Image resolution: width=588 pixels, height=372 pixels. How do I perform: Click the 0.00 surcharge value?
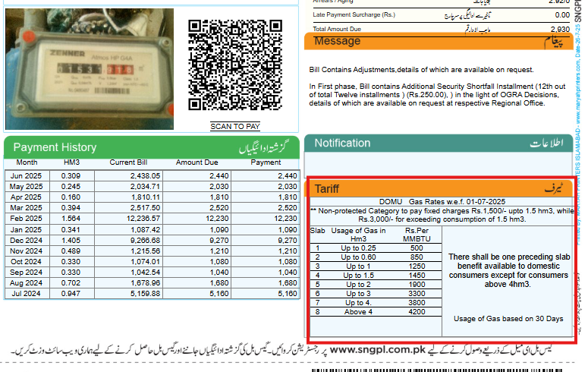(x=562, y=15)
